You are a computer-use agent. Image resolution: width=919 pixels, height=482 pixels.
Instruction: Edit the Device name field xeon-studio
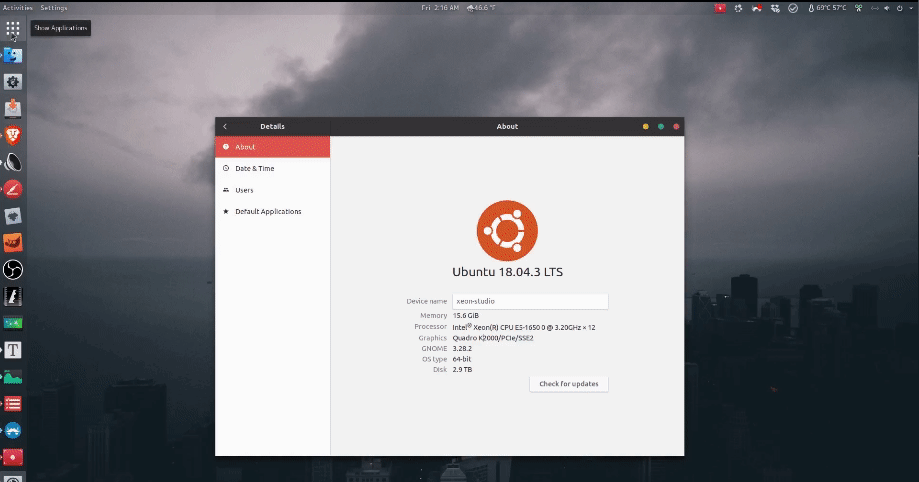[x=530, y=301]
